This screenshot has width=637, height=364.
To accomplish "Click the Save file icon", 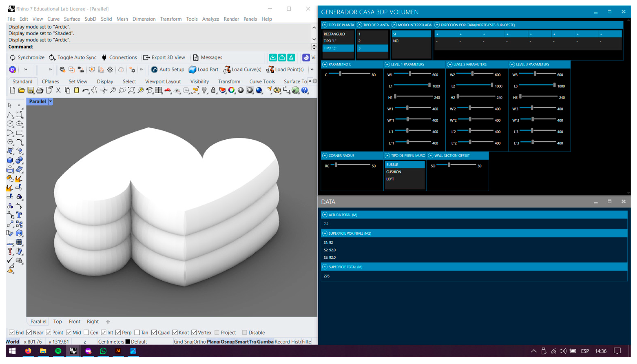I will pyautogui.click(x=31, y=90).
